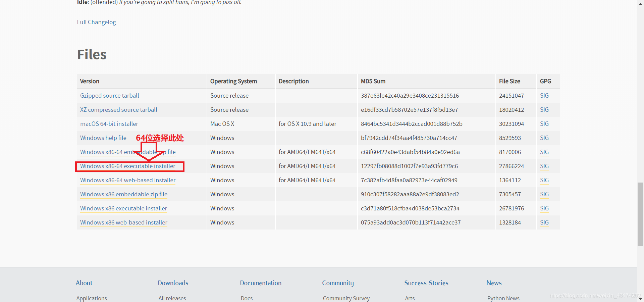Viewport: 644px width, 302px height.
Task: Open the Success Stories footer section
Action: pyautogui.click(x=426, y=283)
